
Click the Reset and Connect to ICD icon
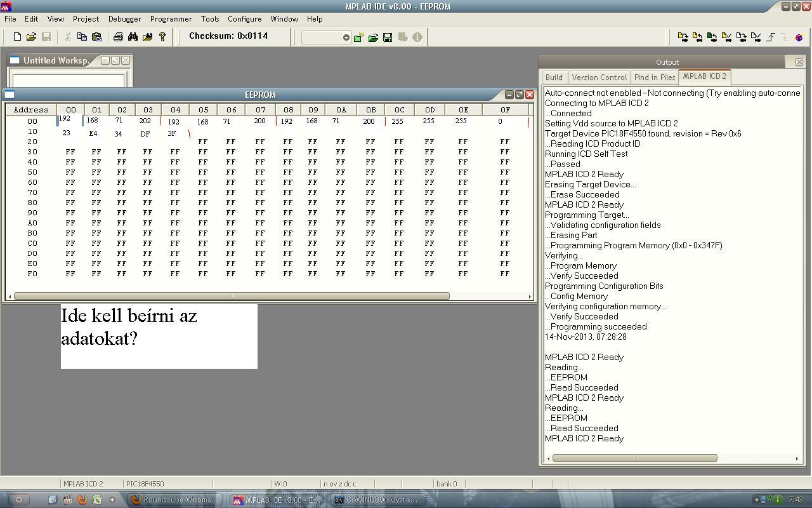point(799,37)
